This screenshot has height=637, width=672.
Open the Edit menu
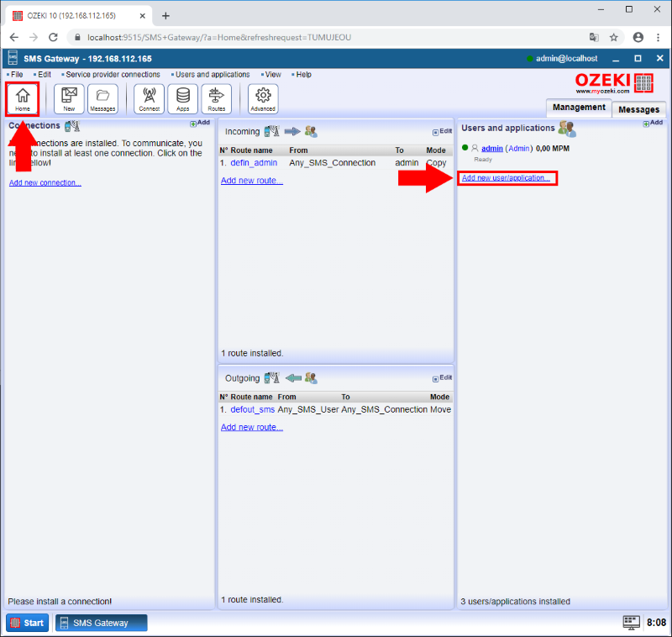45,75
